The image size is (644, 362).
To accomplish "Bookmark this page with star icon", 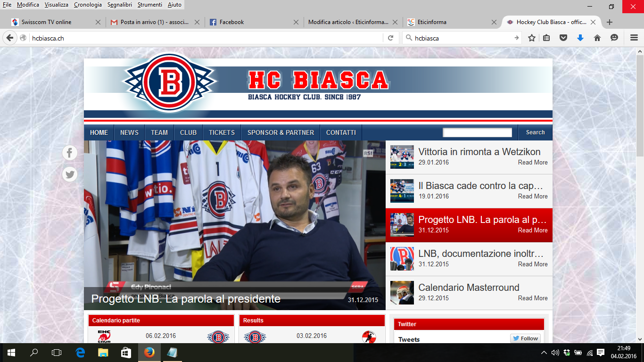I will 532,38.
